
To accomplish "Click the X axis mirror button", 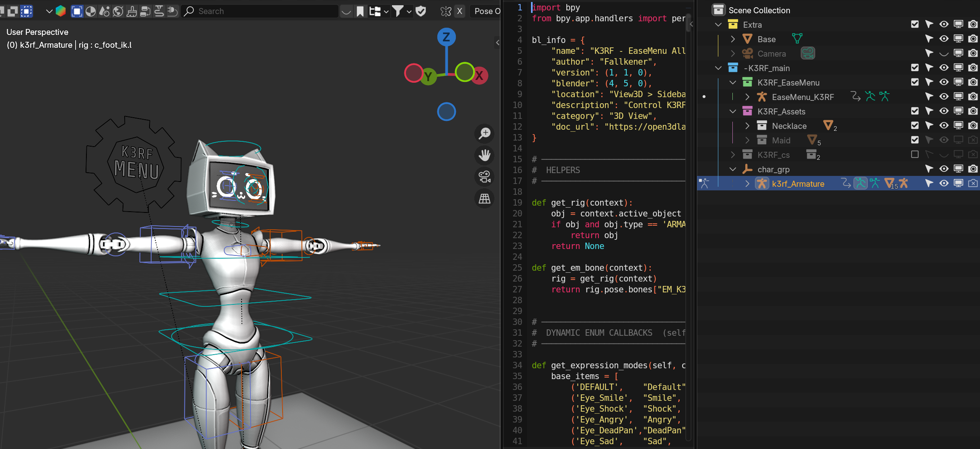I will point(460,11).
